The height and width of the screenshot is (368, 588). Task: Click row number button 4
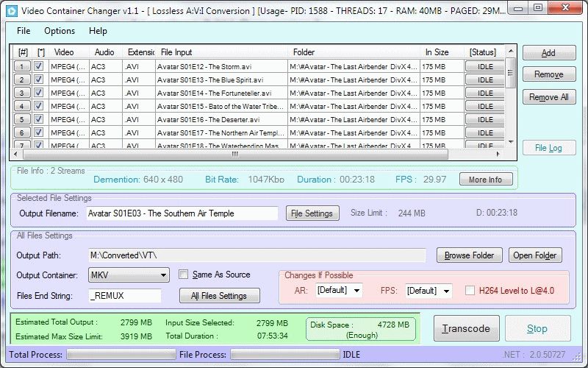pyautogui.click(x=22, y=106)
